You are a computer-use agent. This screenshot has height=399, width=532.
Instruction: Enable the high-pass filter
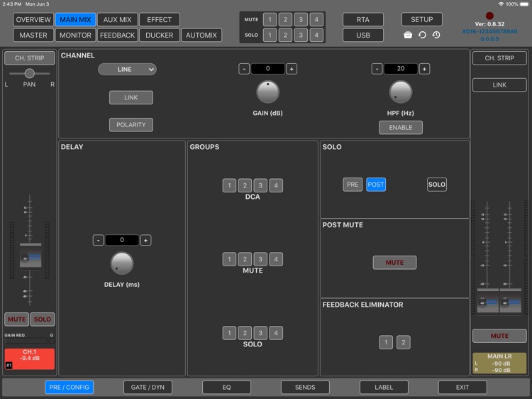click(401, 127)
